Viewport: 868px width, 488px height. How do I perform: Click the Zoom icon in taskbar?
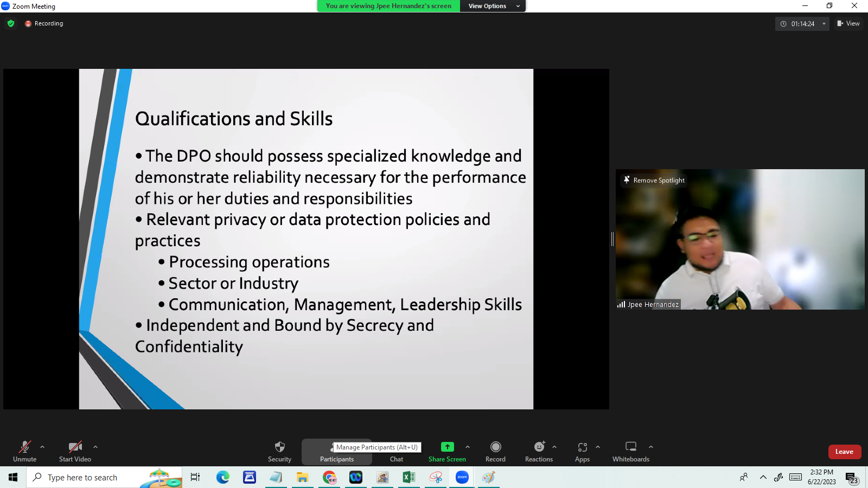tap(462, 477)
